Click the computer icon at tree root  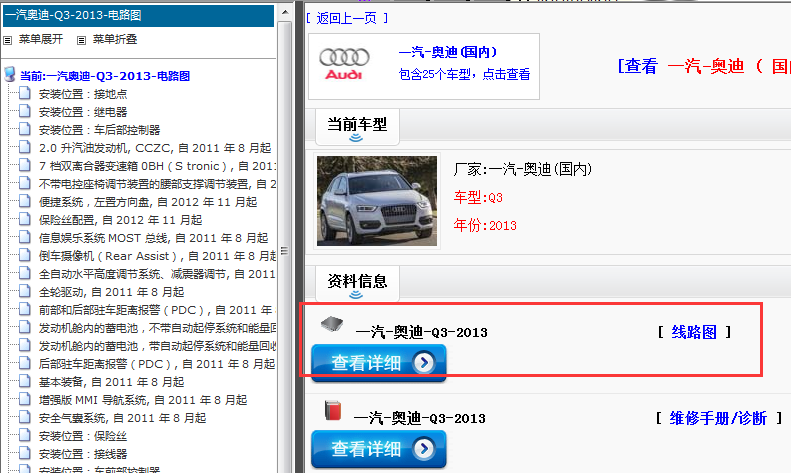click(x=10, y=74)
